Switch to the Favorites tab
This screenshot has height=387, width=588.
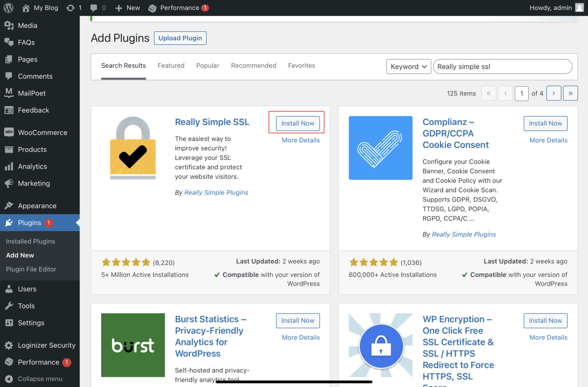(x=302, y=65)
